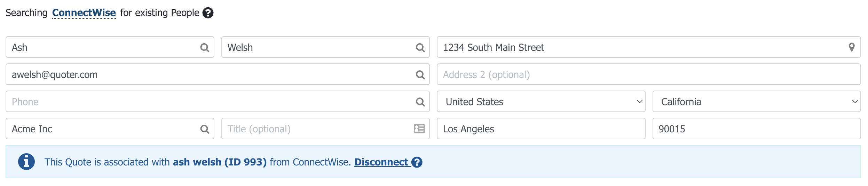The width and height of the screenshot is (868, 186).
Task: Click the search icon in Acme Inc field
Action: coord(205,129)
